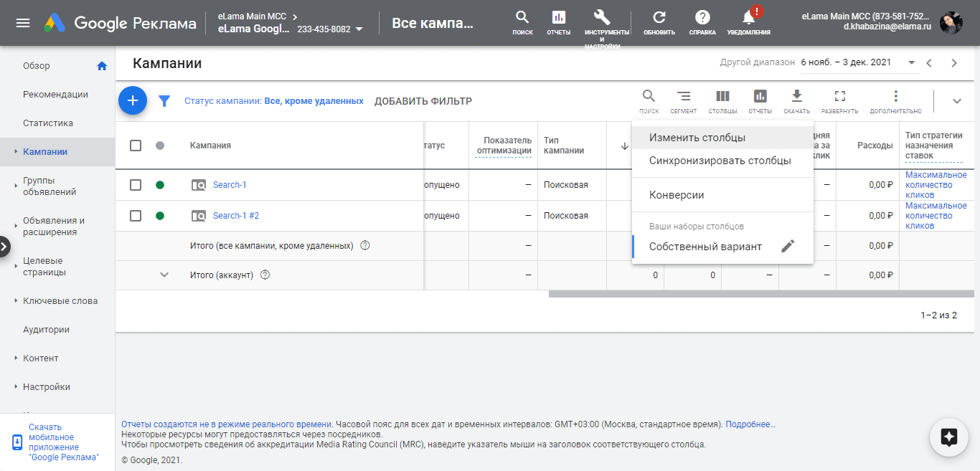Click ДОБАВИТЬ ФИЛЬТР button

(x=423, y=101)
